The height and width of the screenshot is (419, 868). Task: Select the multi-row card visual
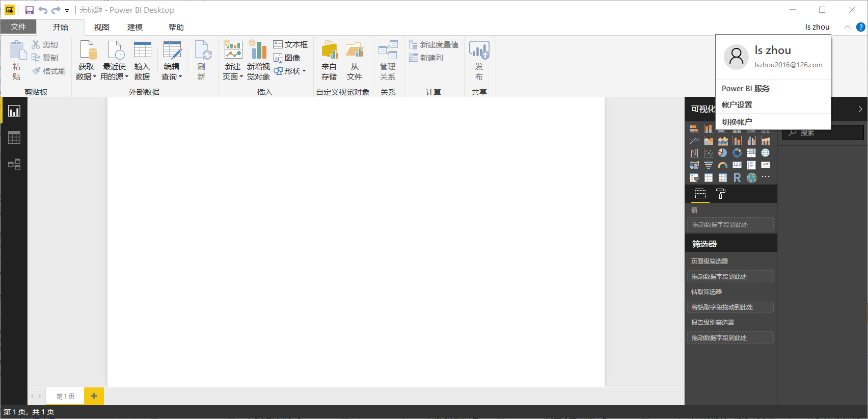point(751,165)
